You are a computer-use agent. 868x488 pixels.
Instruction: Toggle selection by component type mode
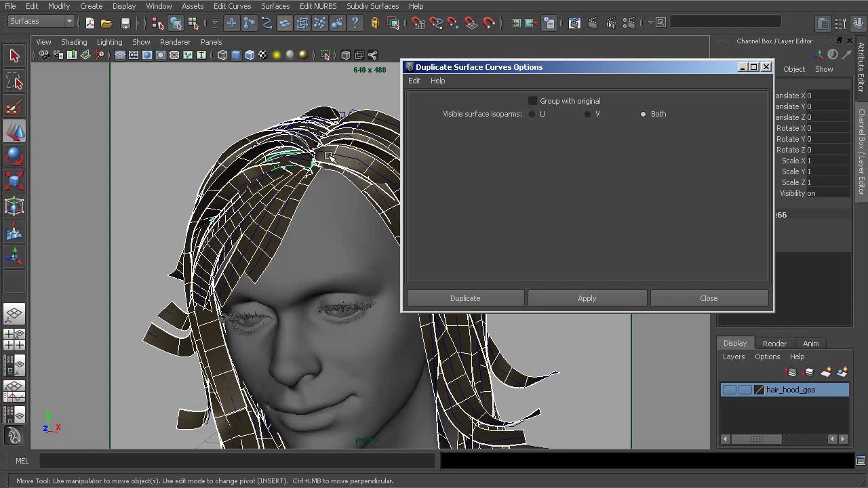(193, 23)
